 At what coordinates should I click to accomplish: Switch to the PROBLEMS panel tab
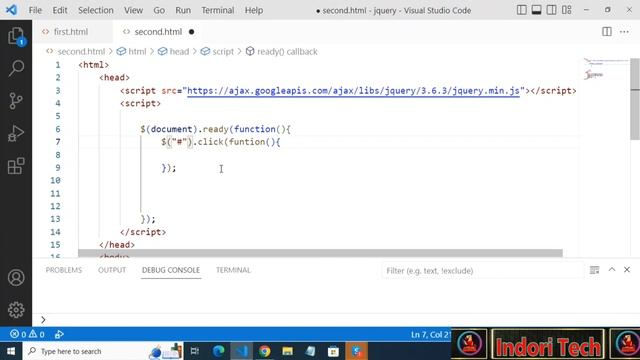(x=64, y=270)
